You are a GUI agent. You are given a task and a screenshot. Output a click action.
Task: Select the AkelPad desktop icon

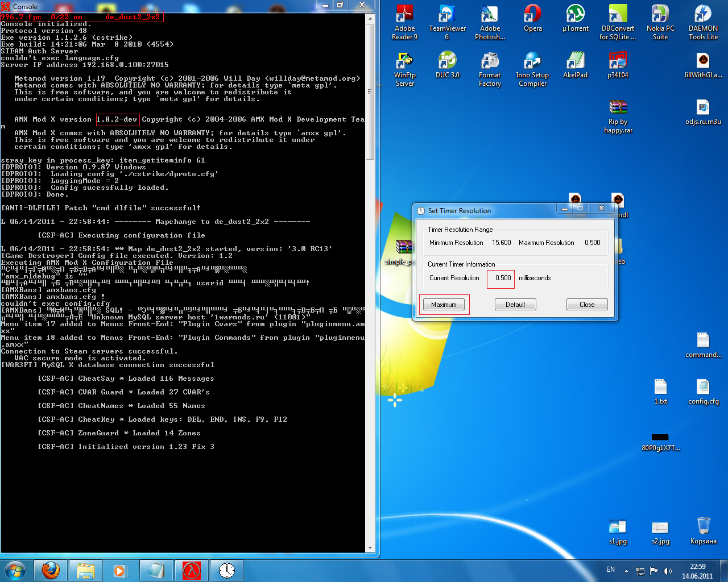pos(576,65)
